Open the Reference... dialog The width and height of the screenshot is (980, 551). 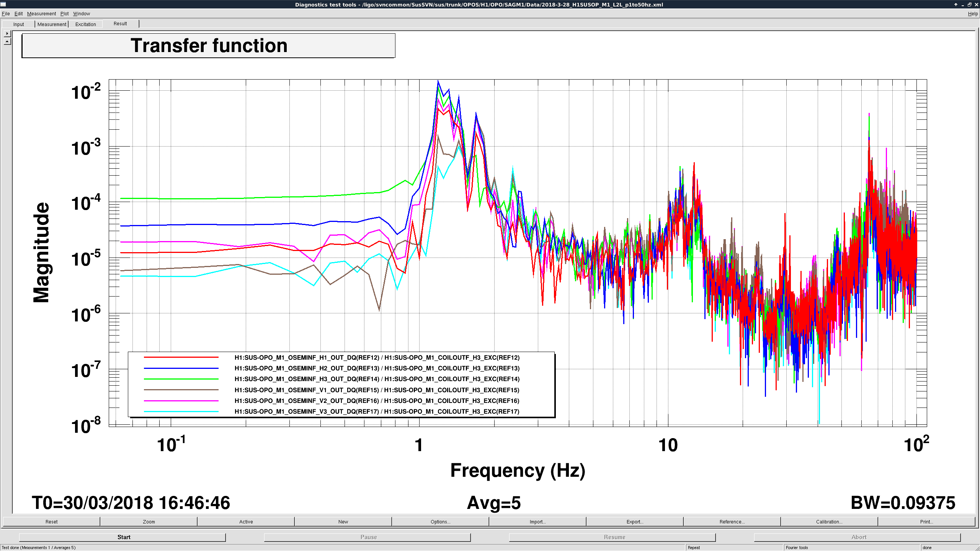click(732, 522)
